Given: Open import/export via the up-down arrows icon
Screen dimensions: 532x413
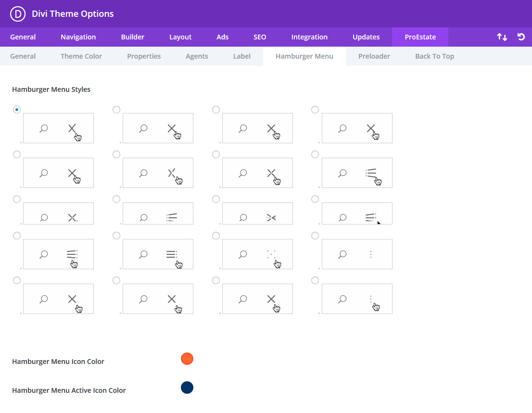Looking at the screenshot, I should click(x=502, y=37).
